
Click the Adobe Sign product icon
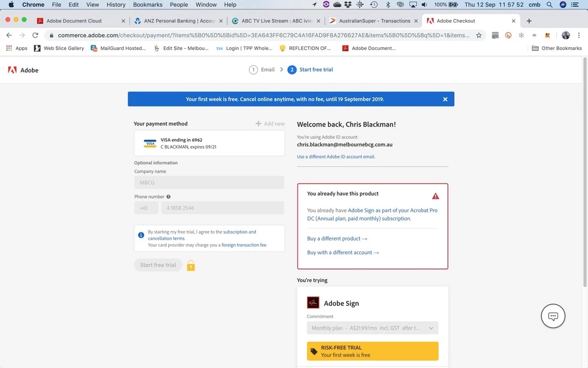[313, 302]
